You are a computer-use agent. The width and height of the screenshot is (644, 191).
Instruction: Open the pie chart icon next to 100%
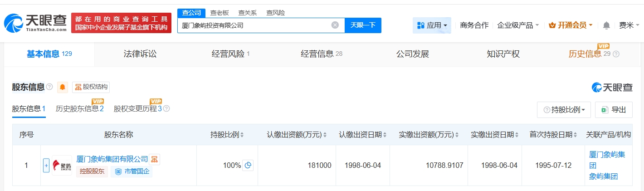pyautogui.click(x=248, y=166)
